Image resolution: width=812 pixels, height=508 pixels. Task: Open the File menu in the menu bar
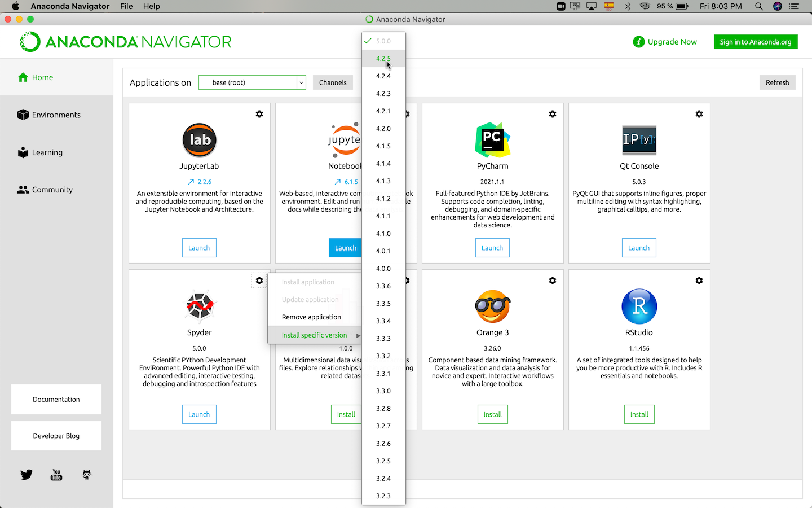126,6
